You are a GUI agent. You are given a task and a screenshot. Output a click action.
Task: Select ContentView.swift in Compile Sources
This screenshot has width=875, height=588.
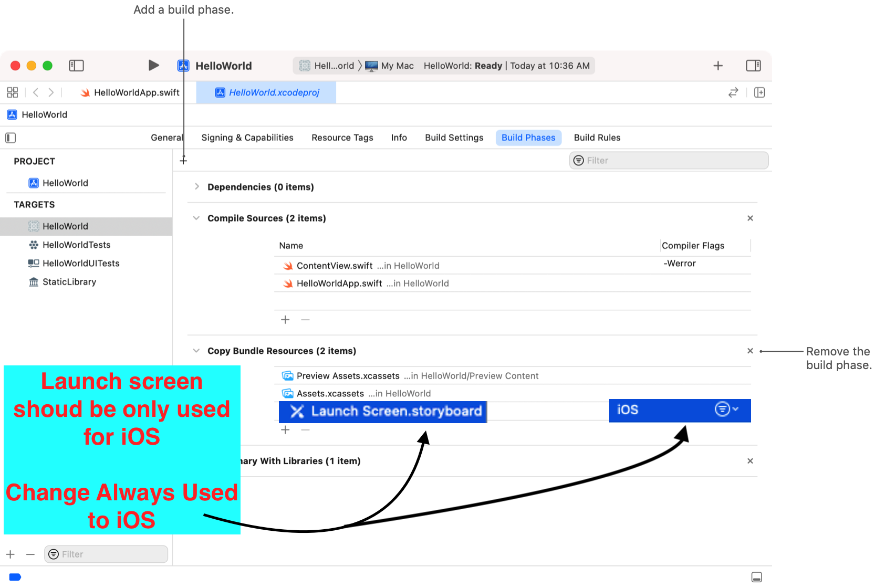[512, 266]
